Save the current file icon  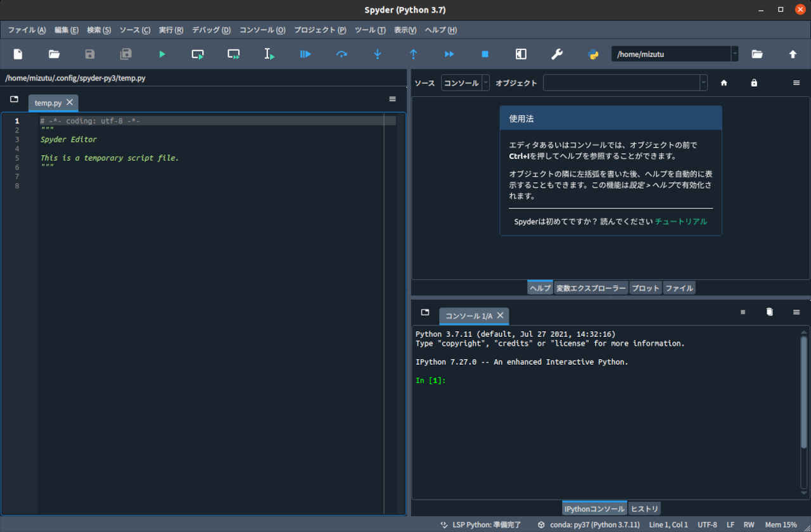point(90,54)
